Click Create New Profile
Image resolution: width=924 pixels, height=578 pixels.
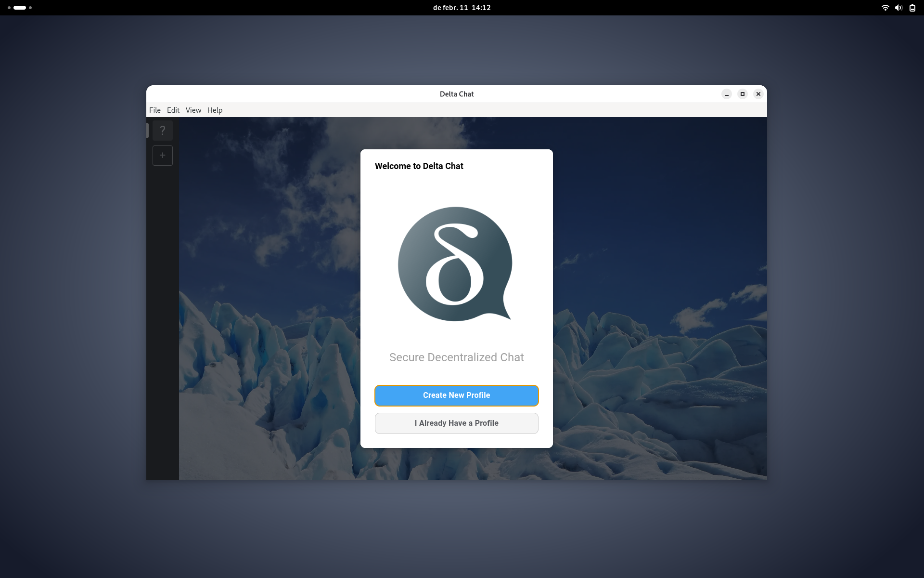coord(456,395)
